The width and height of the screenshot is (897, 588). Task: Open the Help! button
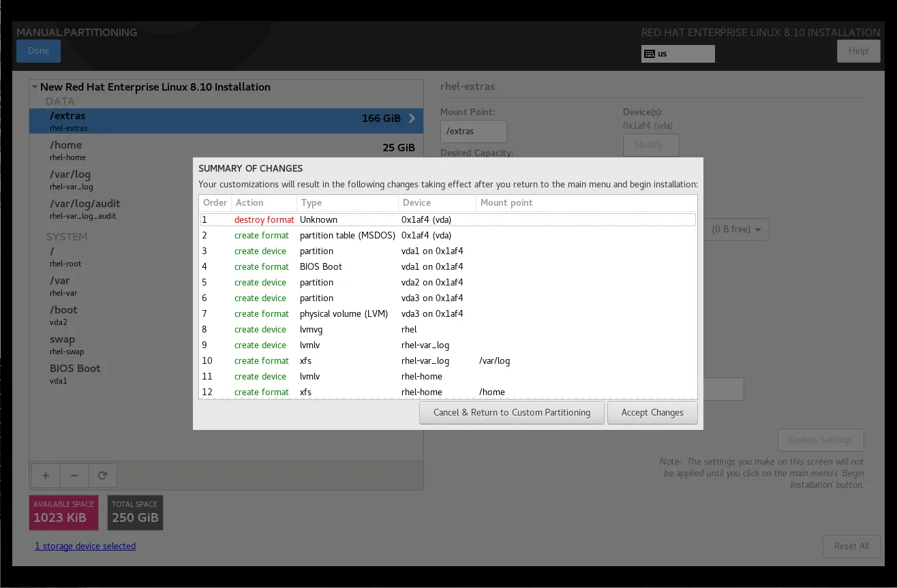click(858, 50)
